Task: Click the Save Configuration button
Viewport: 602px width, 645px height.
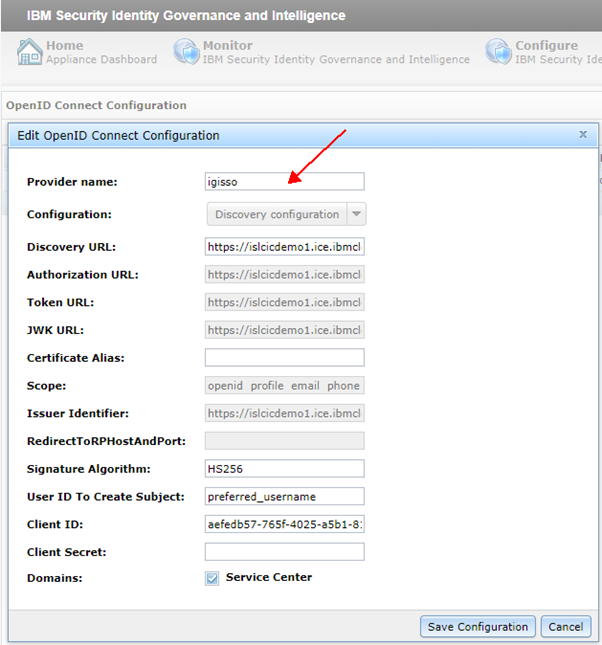Action: tap(478, 626)
